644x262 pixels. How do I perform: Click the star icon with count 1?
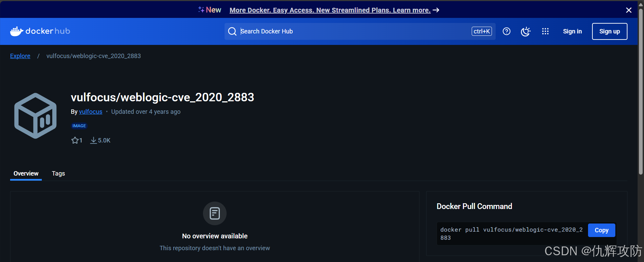pyautogui.click(x=77, y=140)
